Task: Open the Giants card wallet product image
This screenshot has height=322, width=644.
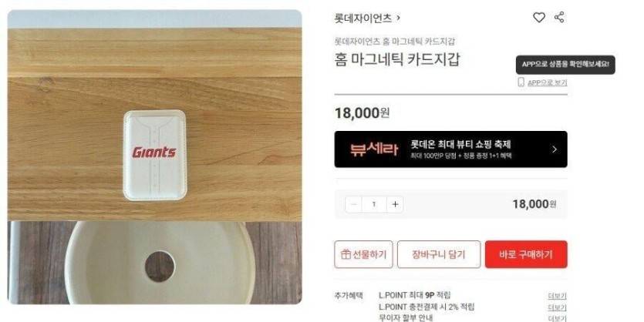Action: [x=154, y=156]
